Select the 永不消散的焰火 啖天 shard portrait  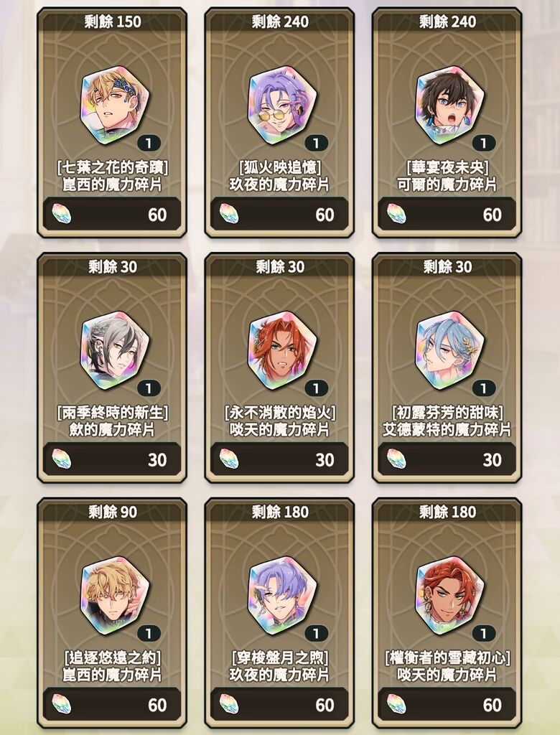coord(282,350)
